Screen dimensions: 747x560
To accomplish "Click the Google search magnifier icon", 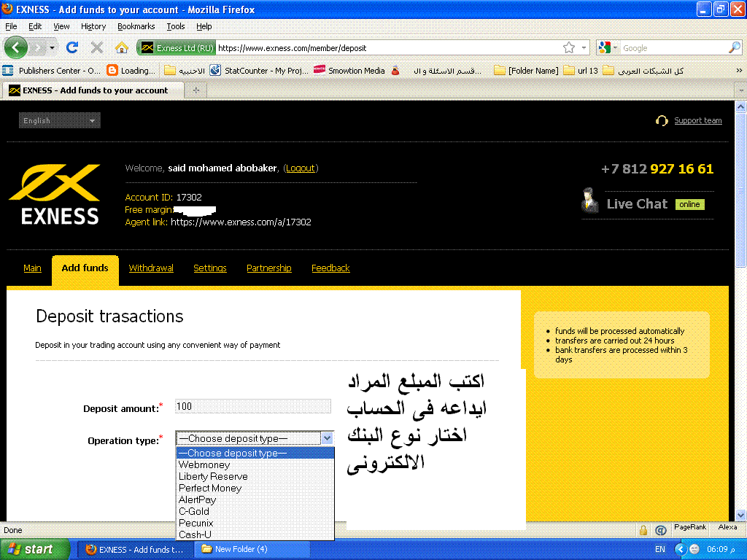I will click(734, 47).
